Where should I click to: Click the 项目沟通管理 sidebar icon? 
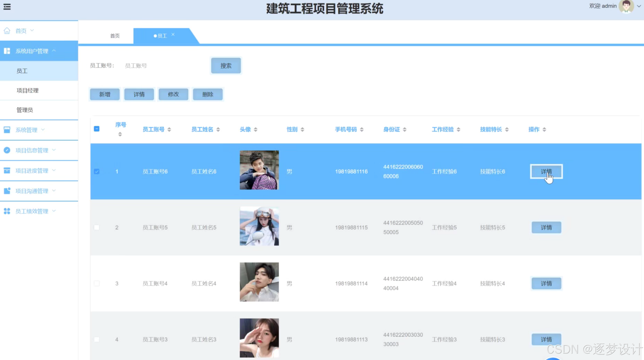[x=7, y=191]
